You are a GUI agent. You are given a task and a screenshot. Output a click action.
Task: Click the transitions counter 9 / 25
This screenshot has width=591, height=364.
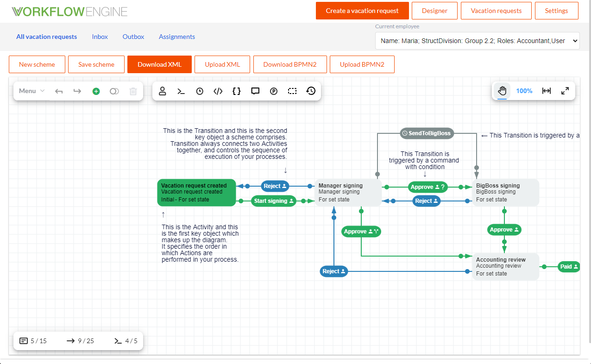click(x=80, y=341)
